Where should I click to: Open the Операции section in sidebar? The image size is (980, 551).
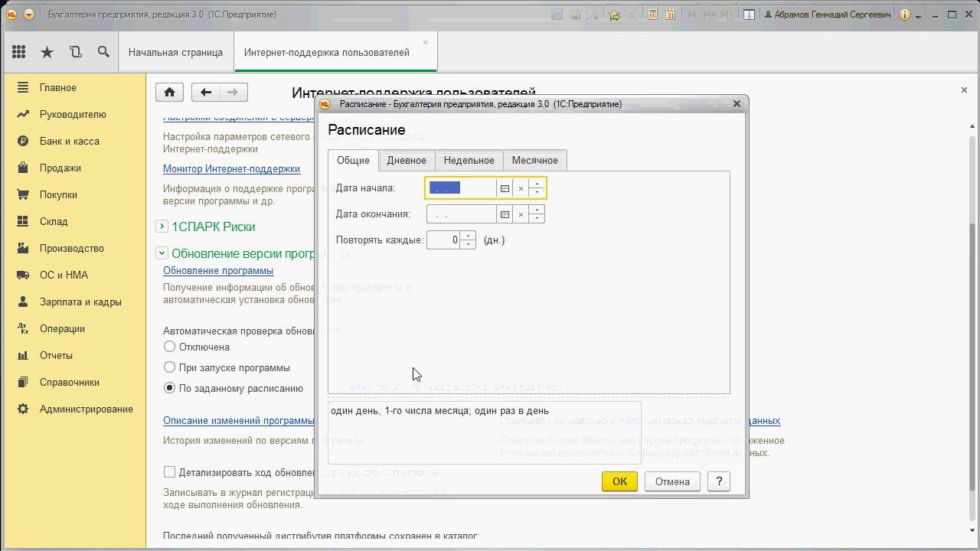coord(75,328)
